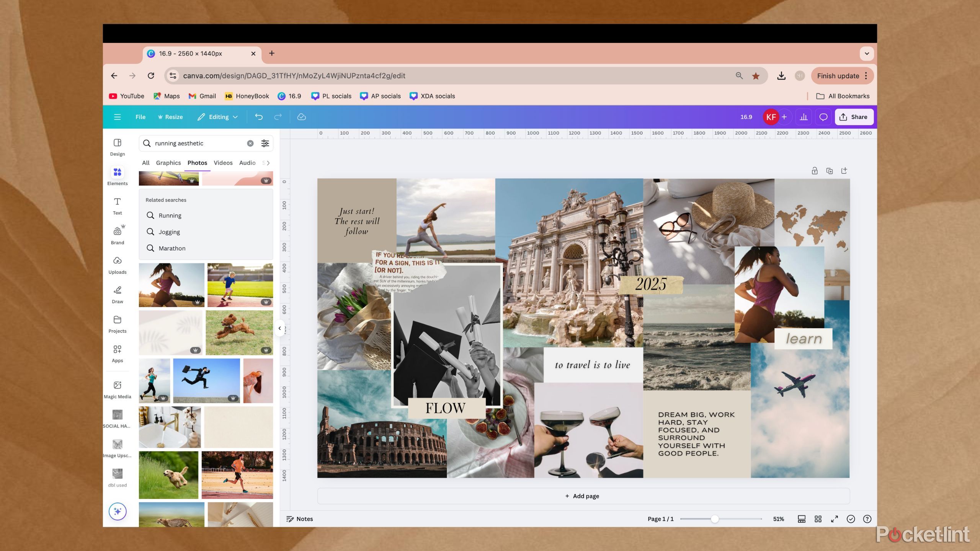Click the running woman thumbnail in search results
The image size is (980, 551).
(x=171, y=285)
